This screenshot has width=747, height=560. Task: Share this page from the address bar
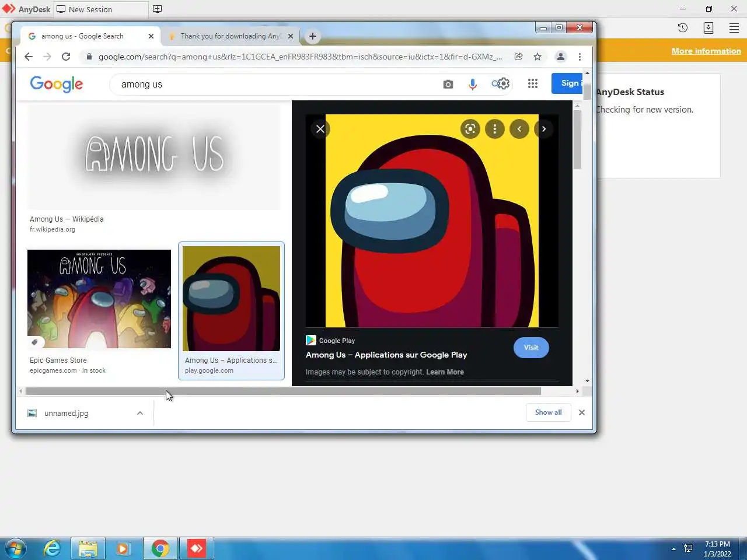coord(518,57)
